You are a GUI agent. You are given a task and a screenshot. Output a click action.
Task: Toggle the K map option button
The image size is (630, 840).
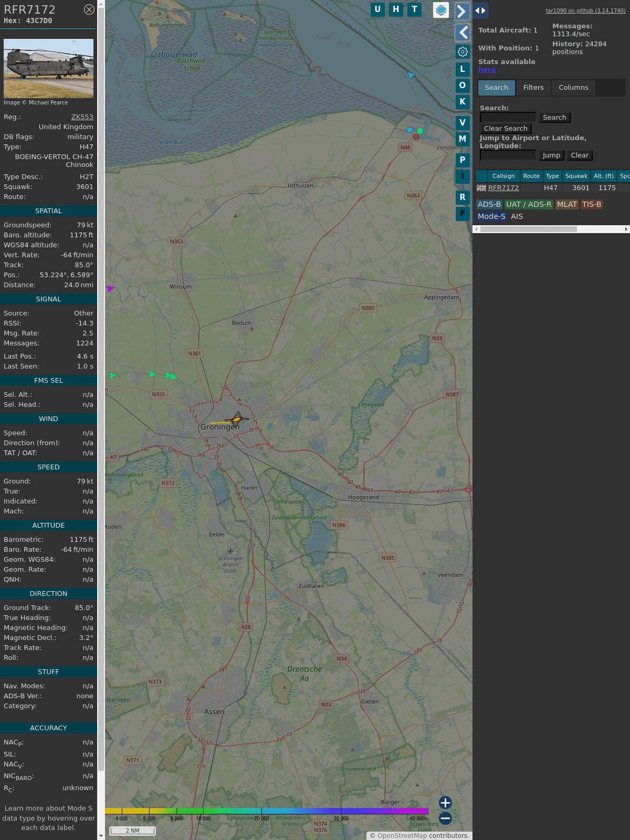click(x=463, y=102)
